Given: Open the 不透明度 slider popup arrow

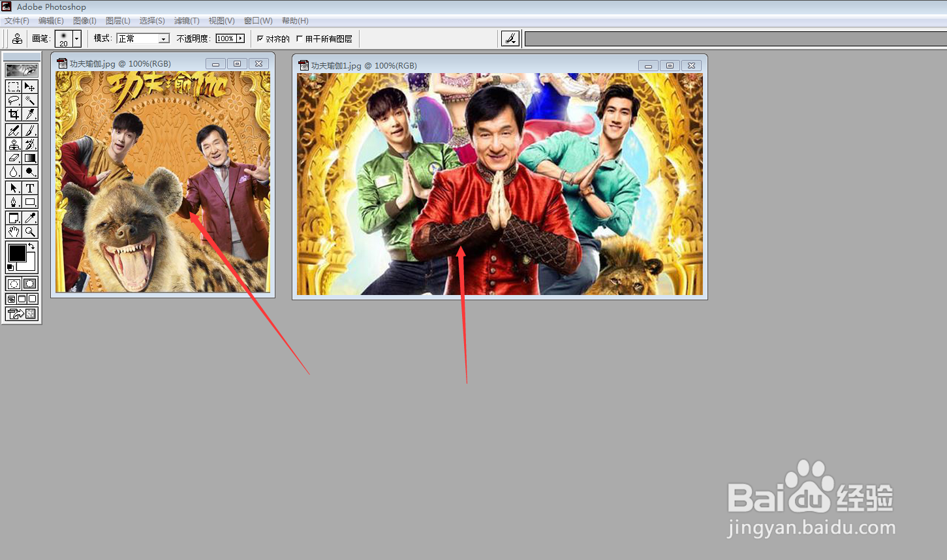Looking at the screenshot, I should (240, 39).
